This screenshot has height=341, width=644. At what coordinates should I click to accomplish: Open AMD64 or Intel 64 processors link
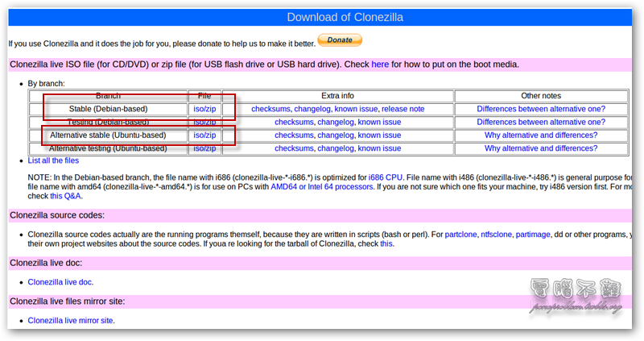pyautogui.click(x=321, y=186)
